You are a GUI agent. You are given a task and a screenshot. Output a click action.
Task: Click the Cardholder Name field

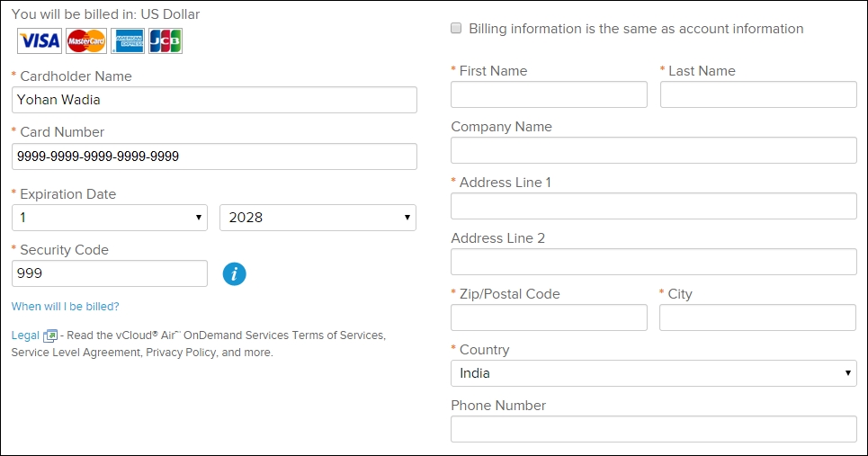point(214,100)
